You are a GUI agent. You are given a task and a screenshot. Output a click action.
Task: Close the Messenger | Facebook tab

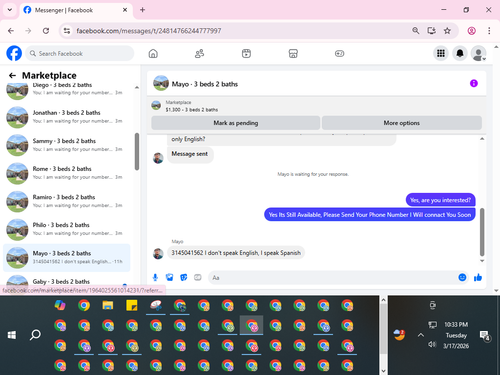click(x=125, y=10)
